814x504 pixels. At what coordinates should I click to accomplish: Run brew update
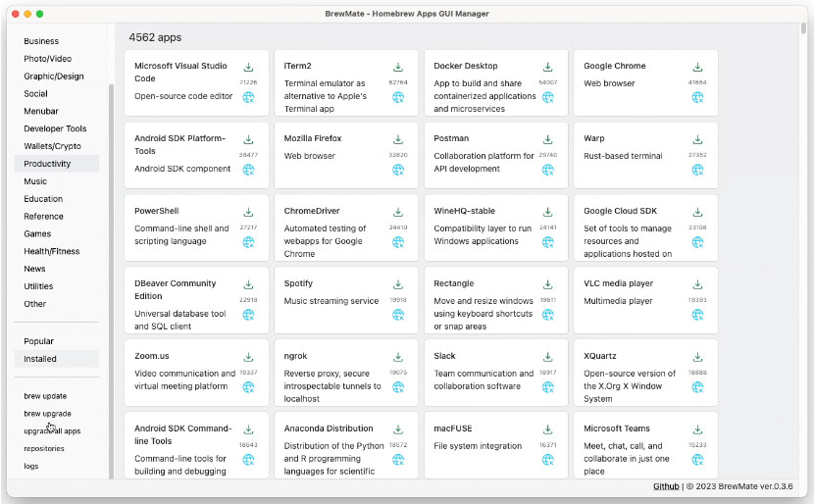click(45, 396)
